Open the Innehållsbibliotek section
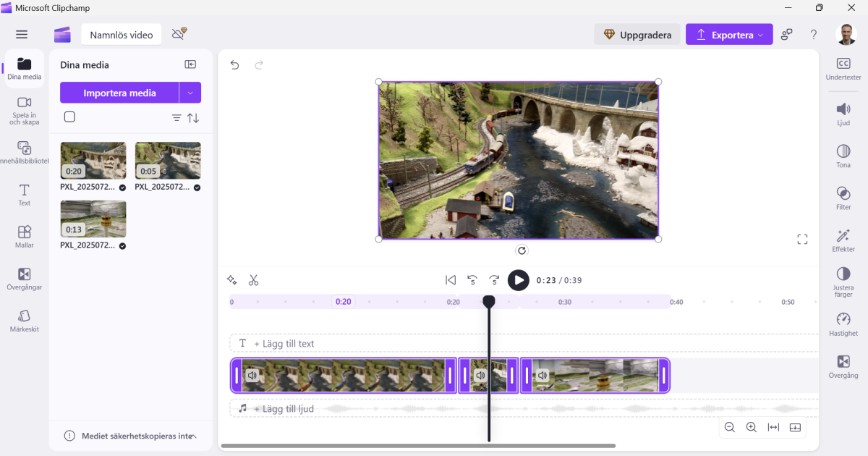 coord(24,152)
